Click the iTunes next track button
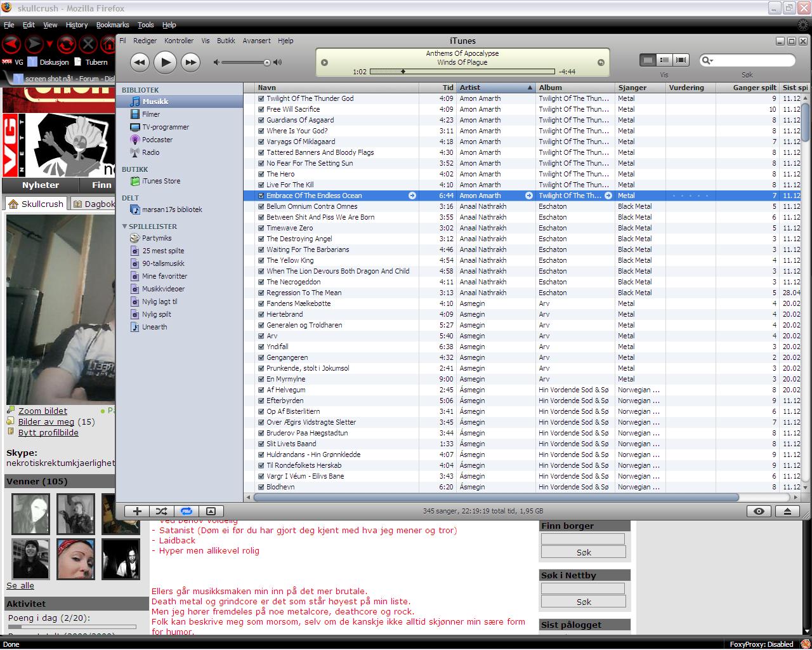Image resolution: width=812 pixels, height=650 pixels. [x=190, y=62]
